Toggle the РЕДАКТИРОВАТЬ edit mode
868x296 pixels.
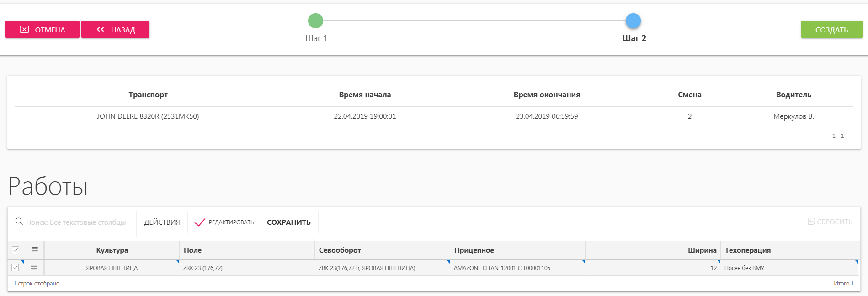click(x=224, y=222)
